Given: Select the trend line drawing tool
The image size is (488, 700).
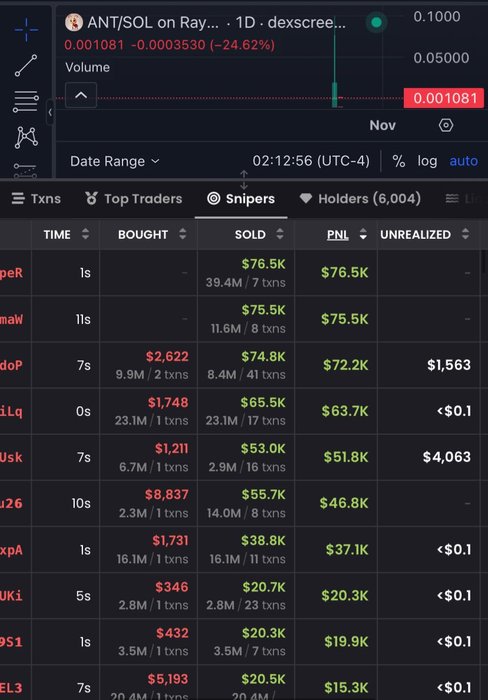Looking at the screenshot, I should pos(26,65).
